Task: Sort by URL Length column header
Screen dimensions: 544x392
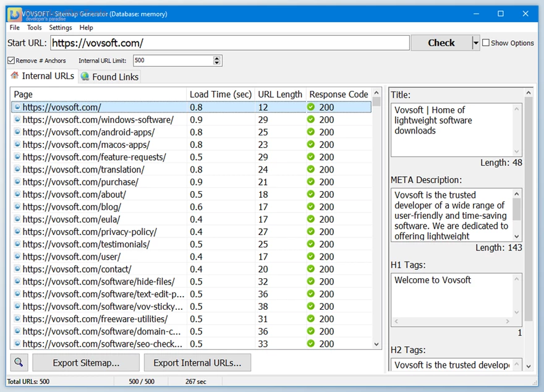Action: [280, 94]
